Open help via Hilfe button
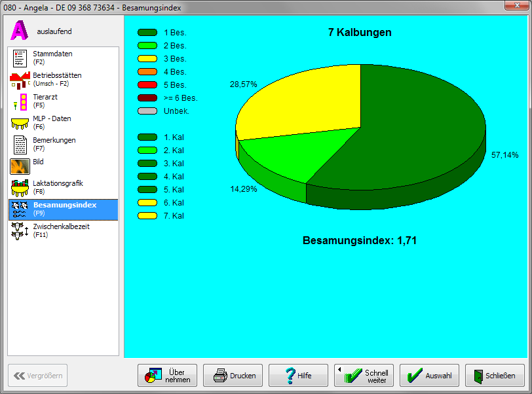Image resolution: width=532 pixels, height=394 pixels. [x=298, y=376]
